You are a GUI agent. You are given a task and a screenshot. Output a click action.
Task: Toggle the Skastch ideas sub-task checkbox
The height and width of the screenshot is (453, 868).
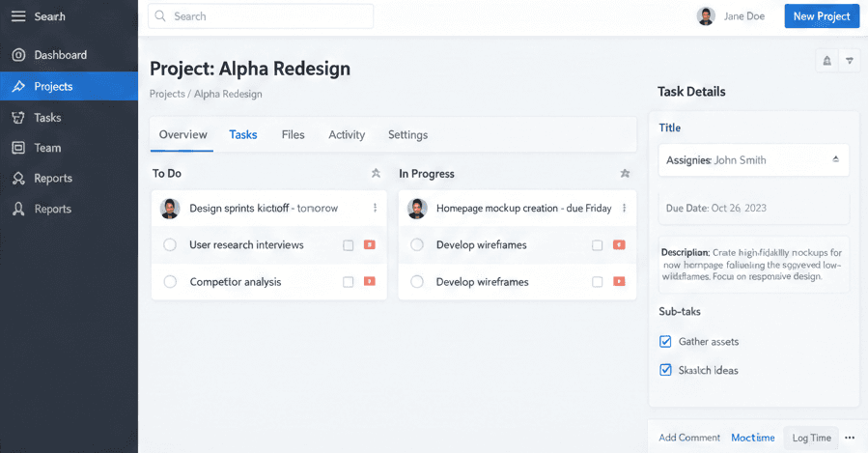(665, 370)
